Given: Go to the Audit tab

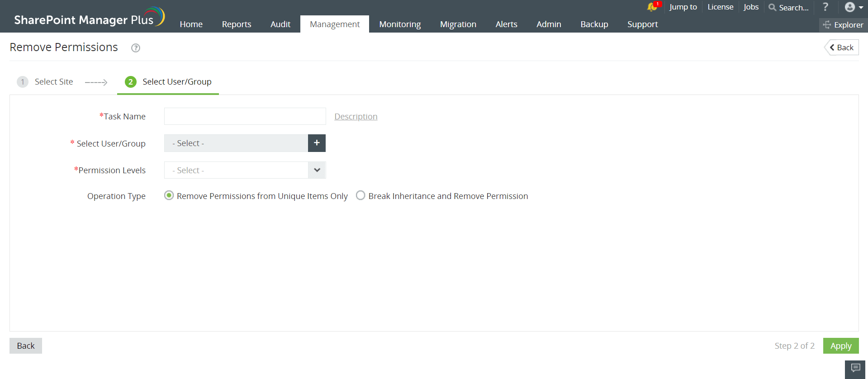Looking at the screenshot, I should (x=280, y=24).
